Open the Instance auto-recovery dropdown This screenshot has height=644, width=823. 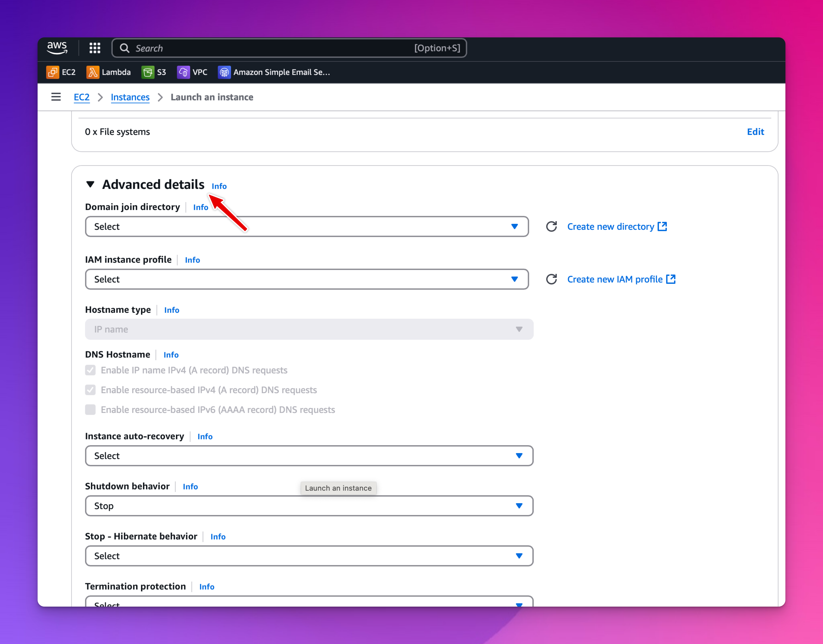[309, 456]
